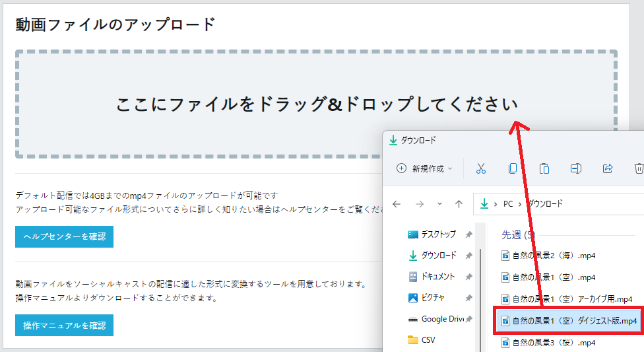This screenshot has width=644, height=352.
Task: Open the 新規作成 dropdown menu
Action: 424,168
